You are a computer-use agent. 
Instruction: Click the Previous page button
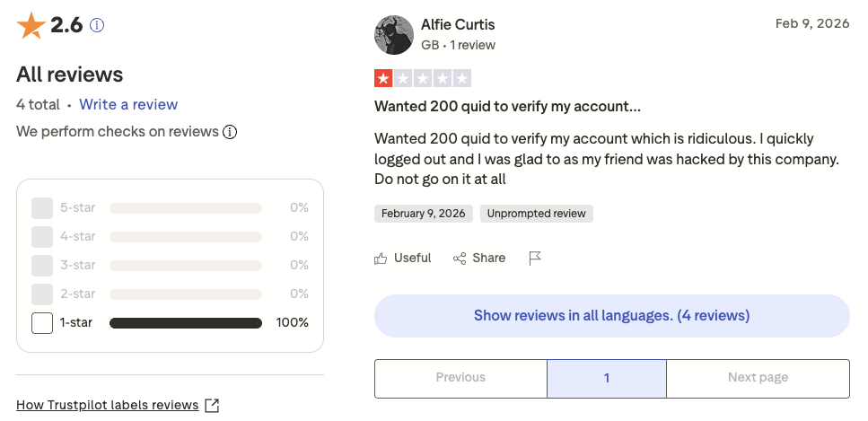[460, 378]
